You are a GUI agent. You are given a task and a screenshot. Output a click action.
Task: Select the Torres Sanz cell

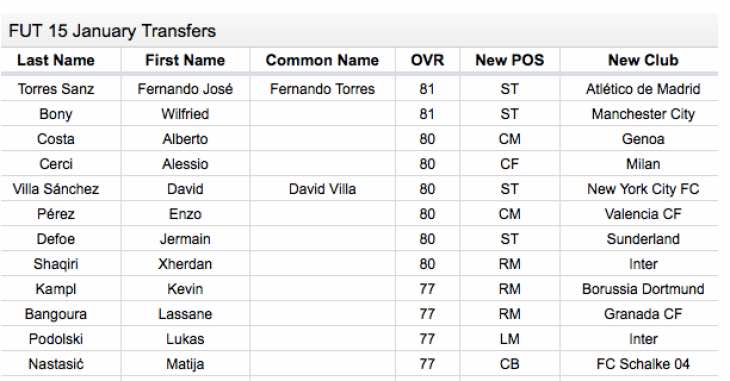click(x=56, y=89)
